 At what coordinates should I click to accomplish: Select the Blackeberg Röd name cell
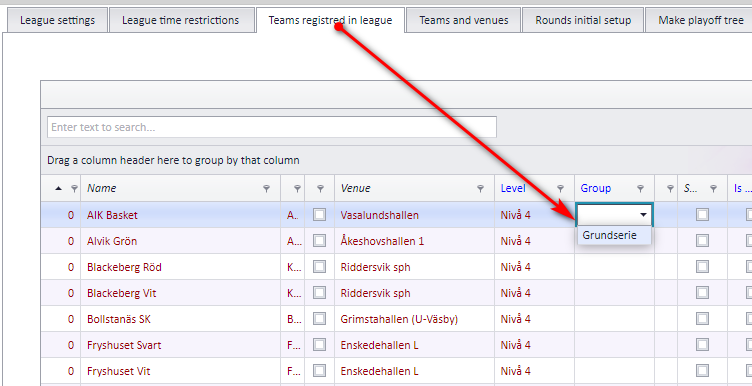(180, 267)
